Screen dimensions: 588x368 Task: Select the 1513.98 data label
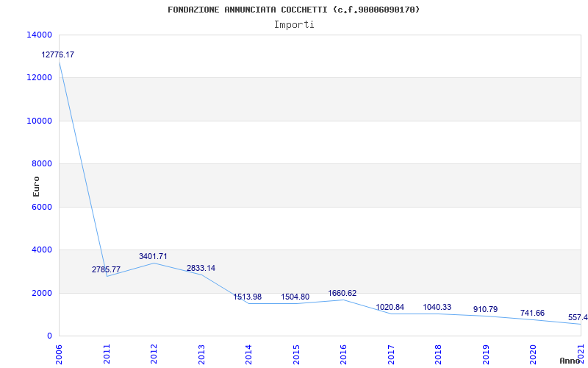point(248,297)
